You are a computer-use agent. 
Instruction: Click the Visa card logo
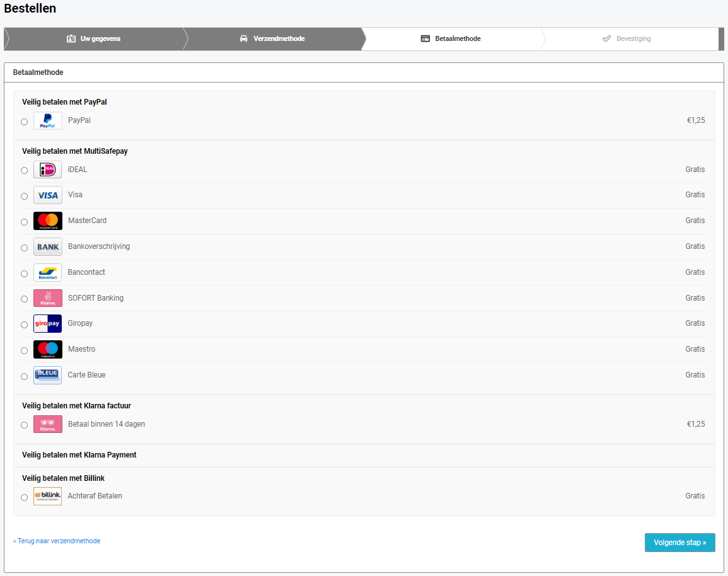[48, 195]
